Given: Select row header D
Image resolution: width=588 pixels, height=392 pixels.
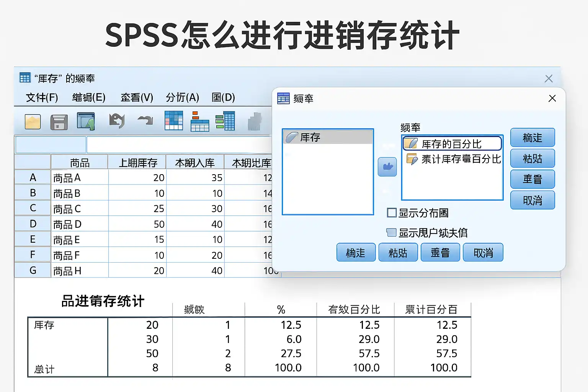Looking at the screenshot, I should [x=33, y=224].
